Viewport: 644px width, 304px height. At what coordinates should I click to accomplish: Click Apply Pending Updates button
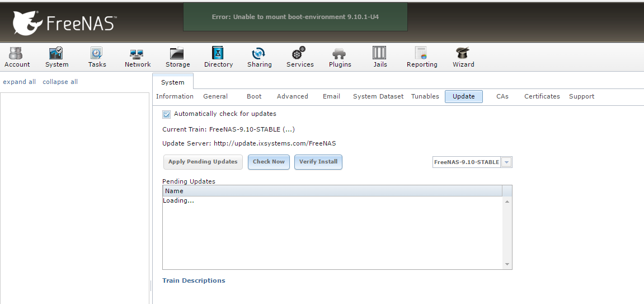[x=203, y=162]
